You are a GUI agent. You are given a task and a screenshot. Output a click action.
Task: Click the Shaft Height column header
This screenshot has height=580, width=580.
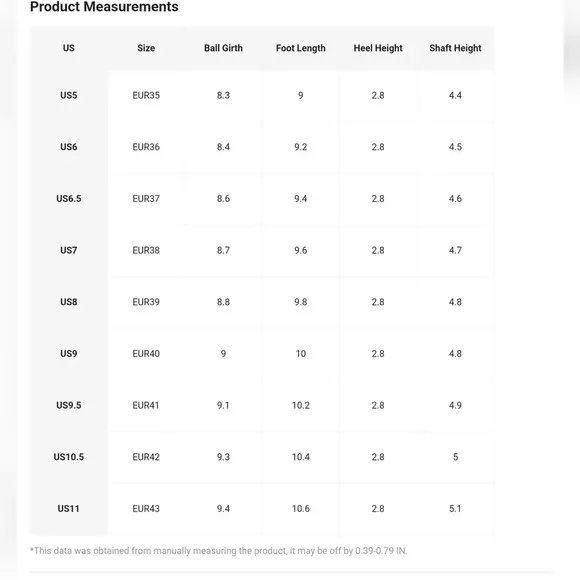[455, 48]
